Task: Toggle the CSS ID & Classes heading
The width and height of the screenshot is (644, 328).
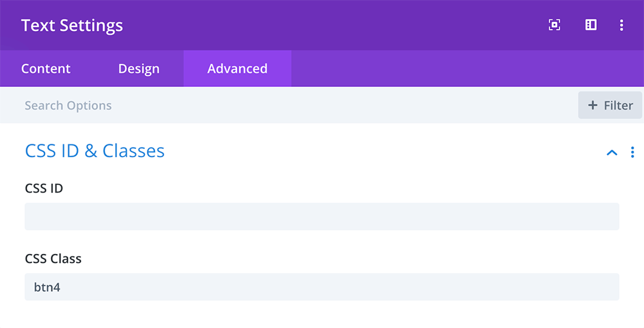Action: click(95, 151)
